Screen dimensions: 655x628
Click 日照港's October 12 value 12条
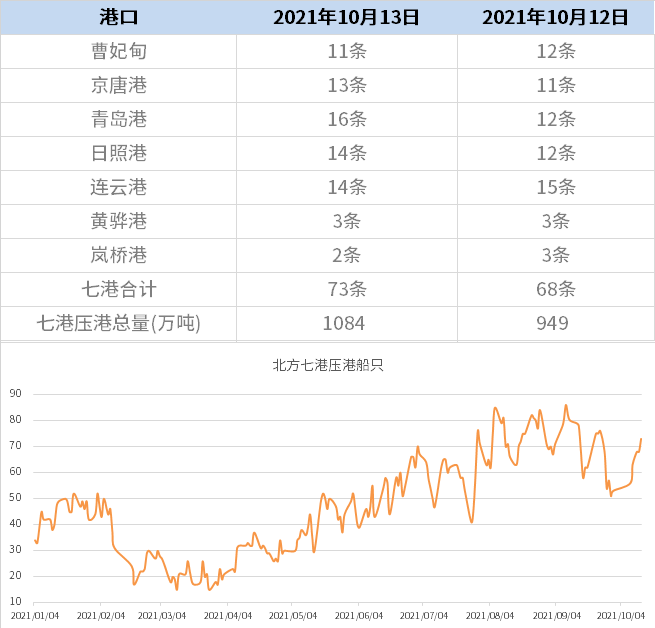click(556, 153)
